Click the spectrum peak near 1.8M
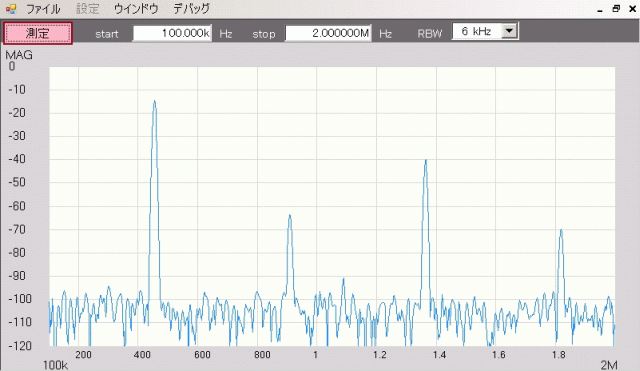 pyautogui.click(x=561, y=231)
